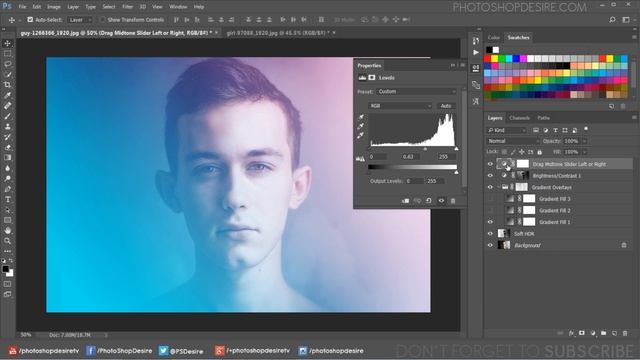Open the Layers panel menu
The width and height of the screenshot is (640, 360).
[634, 118]
